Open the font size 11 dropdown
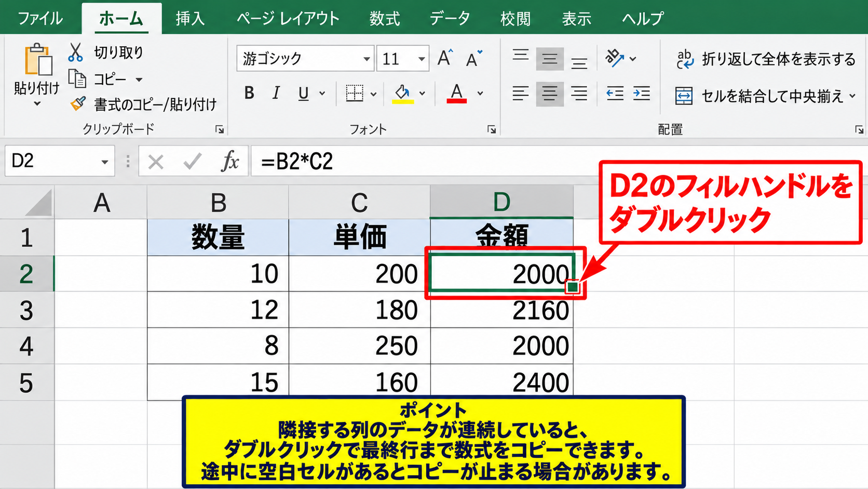This screenshot has height=489, width=868. pyautogui.click(x=422, y=59)
